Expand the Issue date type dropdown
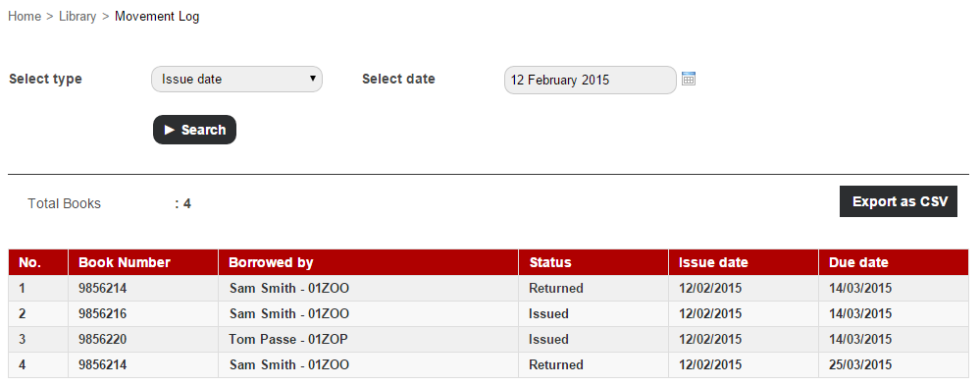 pyautogui.click(x=236, y=80)
